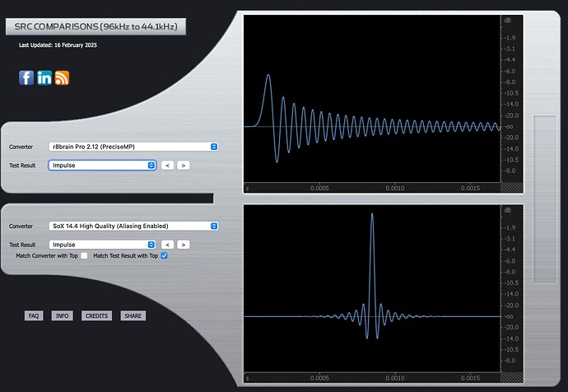
Task: Click the 0.0015 time label under bottom graph
Action: click(x=470, y=378)
